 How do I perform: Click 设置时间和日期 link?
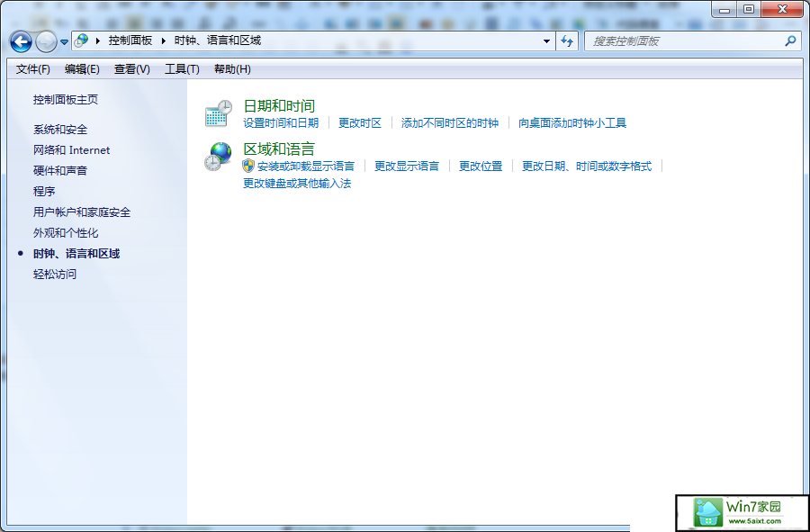point(281,123)
